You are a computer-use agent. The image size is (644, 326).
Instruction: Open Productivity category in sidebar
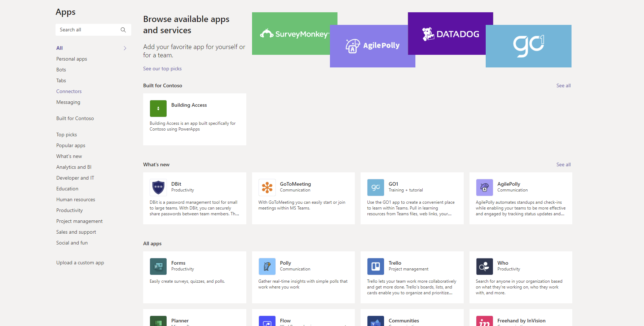click(x=70, y=210)
